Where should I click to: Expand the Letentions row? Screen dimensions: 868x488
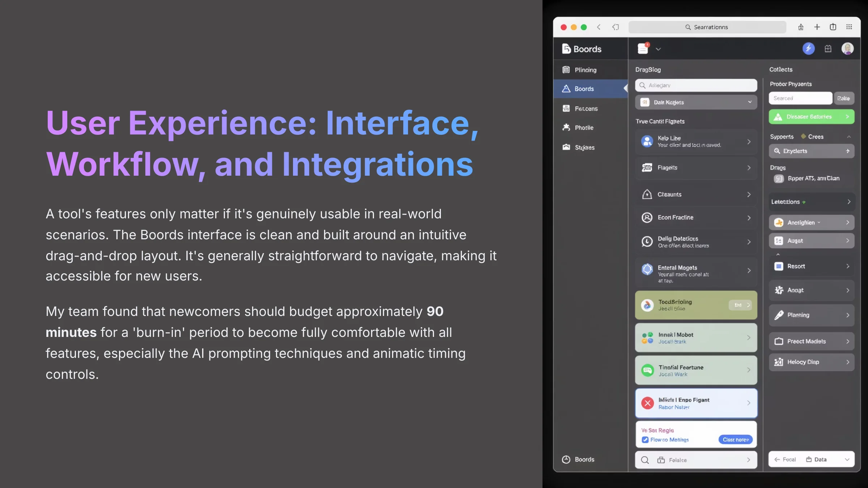coord(812,202)
